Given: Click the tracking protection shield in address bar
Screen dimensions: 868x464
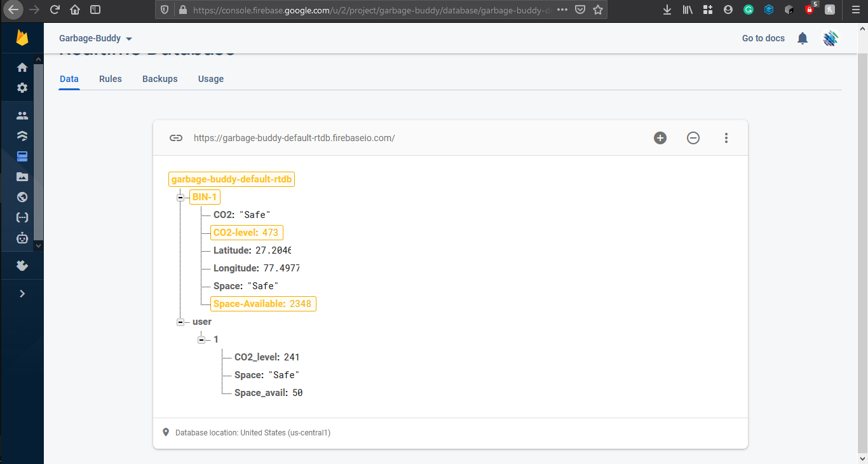Looking at the screenshot, I should (165, 10).
